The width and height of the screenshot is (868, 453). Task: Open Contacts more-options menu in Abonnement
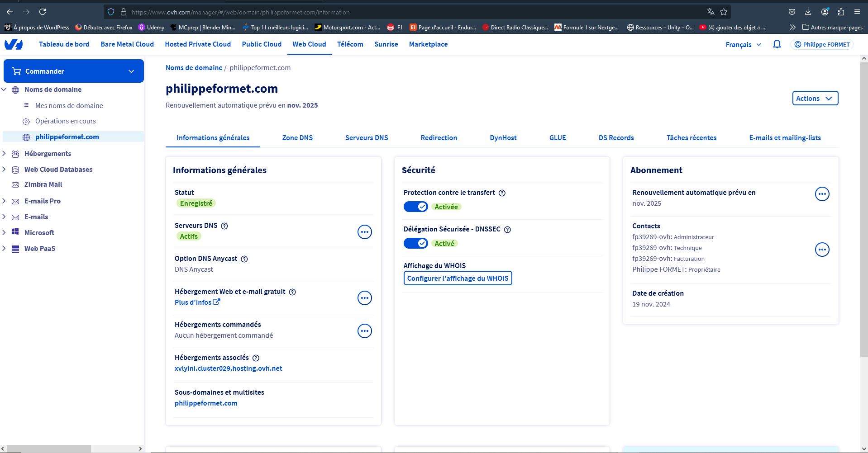[x=822, y=250]
